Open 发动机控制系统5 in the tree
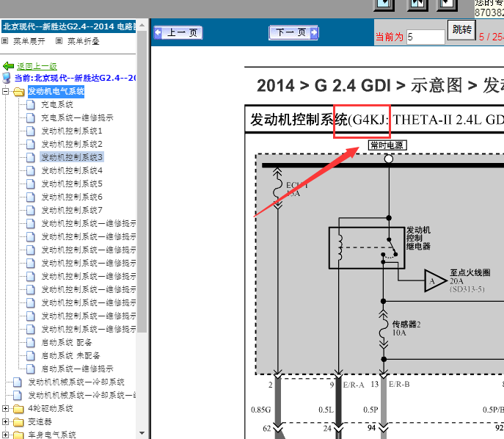Image resolution: width=504 pixels, height=439 pixels. pyautogui.click(x=72, y=184)
